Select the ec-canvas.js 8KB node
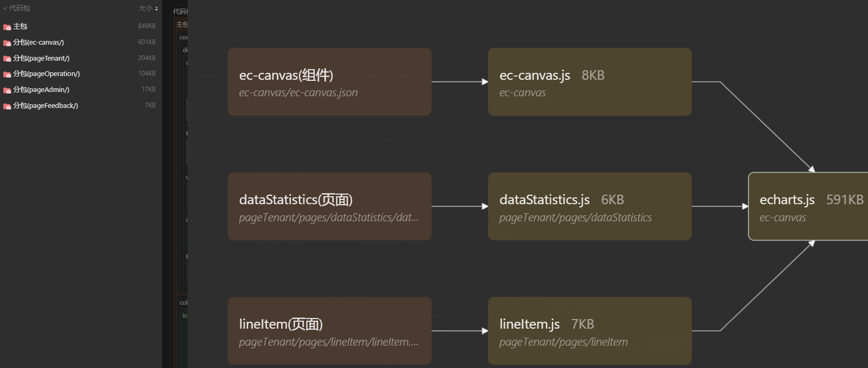This screenshot has height=368, width=868. click(590, 82)
